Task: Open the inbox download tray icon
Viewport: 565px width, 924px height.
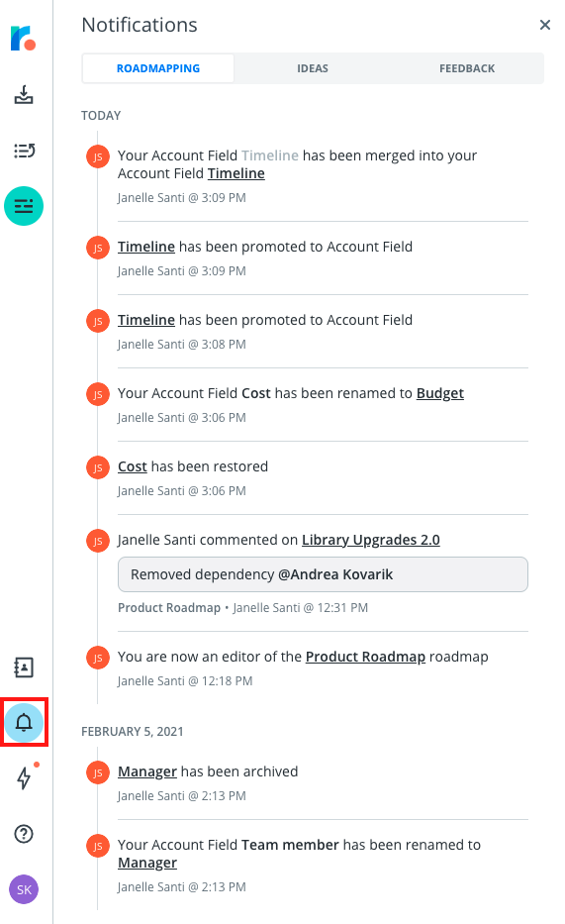Action: click(24, 95)
